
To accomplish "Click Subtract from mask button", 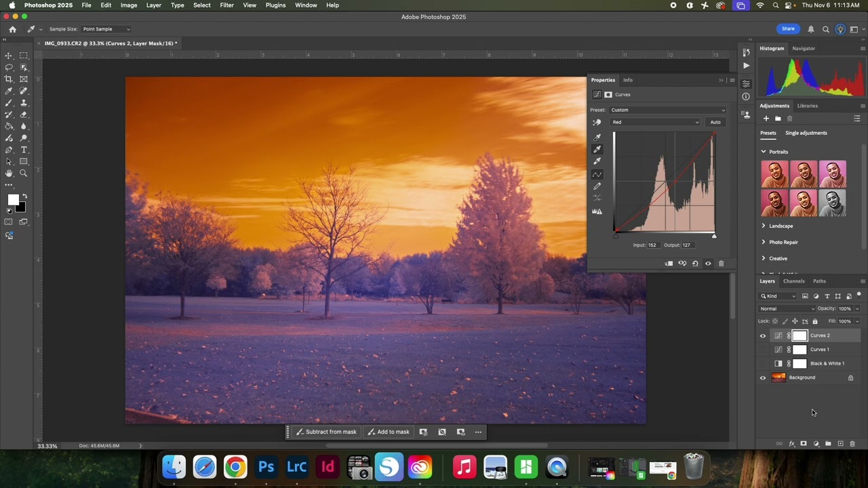I will 326,432.
